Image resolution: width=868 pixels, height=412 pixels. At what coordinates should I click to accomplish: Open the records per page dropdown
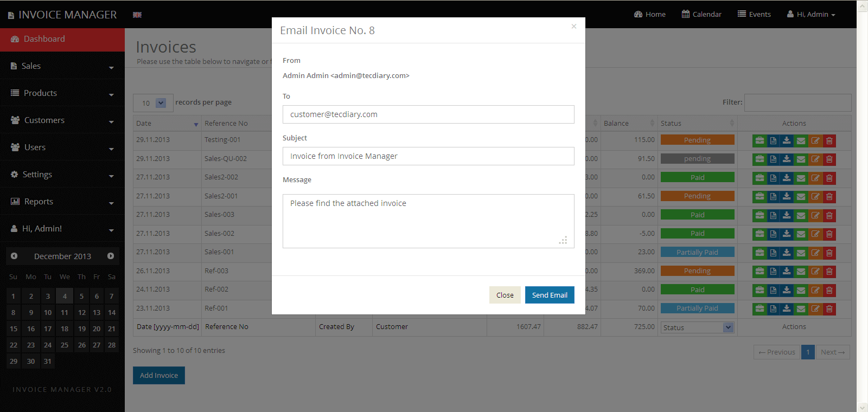153,103
